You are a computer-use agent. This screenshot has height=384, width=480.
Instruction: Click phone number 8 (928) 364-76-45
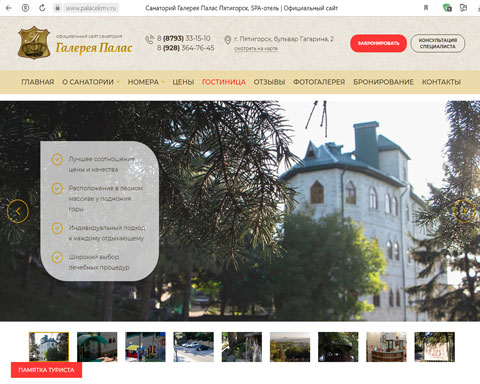click(x=186, y=48)
